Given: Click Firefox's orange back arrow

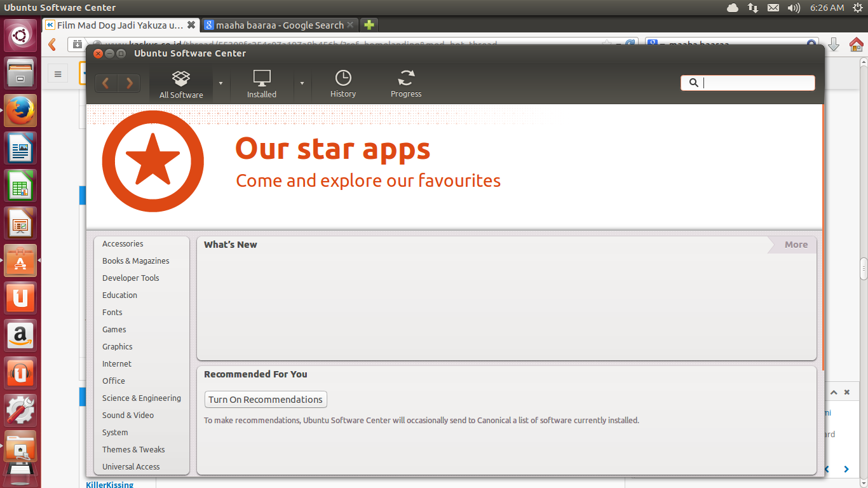Looking at the screenshot, I should [x=53, y=44].
